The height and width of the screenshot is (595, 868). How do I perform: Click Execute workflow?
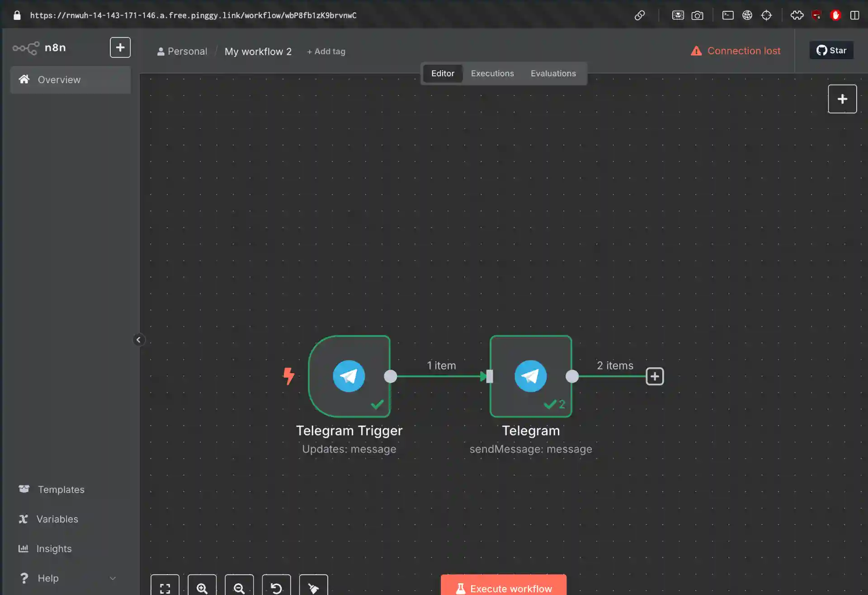[x=504, y=587]
